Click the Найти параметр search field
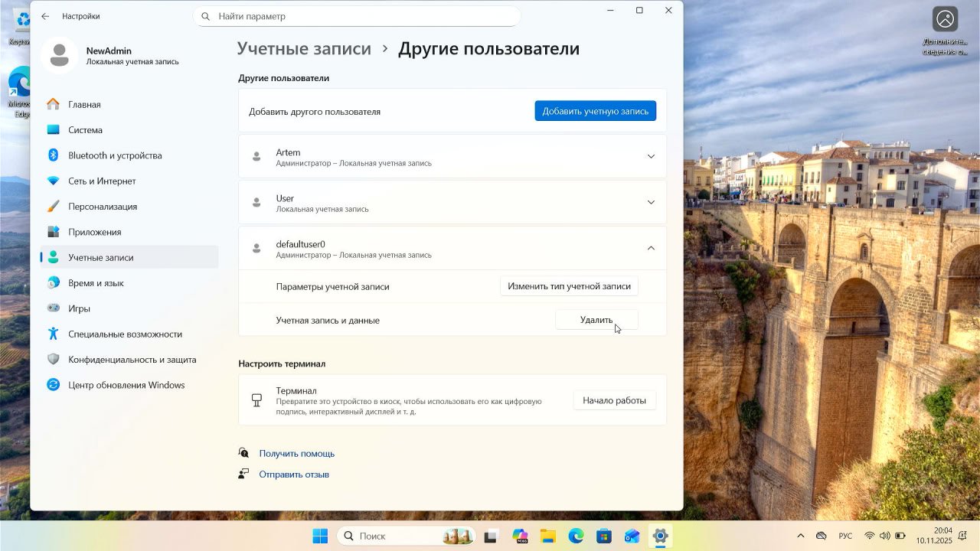Image resolution: width=980 pixels, height=551 pixels. click(356, 15)
